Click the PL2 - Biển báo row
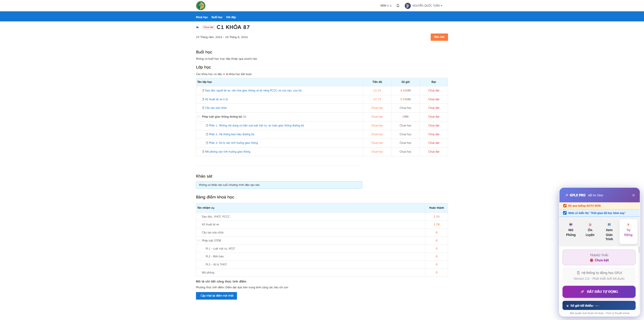644x320 pixels. coord(322,257)
